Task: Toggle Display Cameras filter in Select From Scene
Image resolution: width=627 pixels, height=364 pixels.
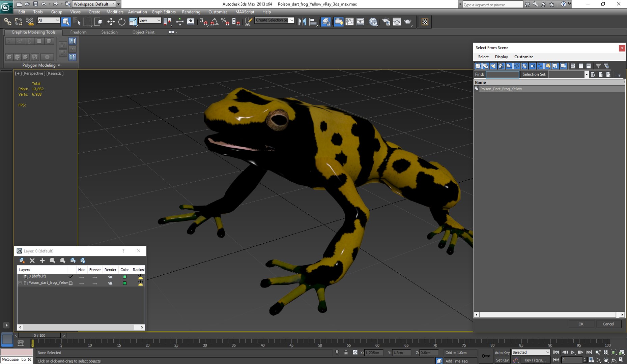Action: click(501, 66)
